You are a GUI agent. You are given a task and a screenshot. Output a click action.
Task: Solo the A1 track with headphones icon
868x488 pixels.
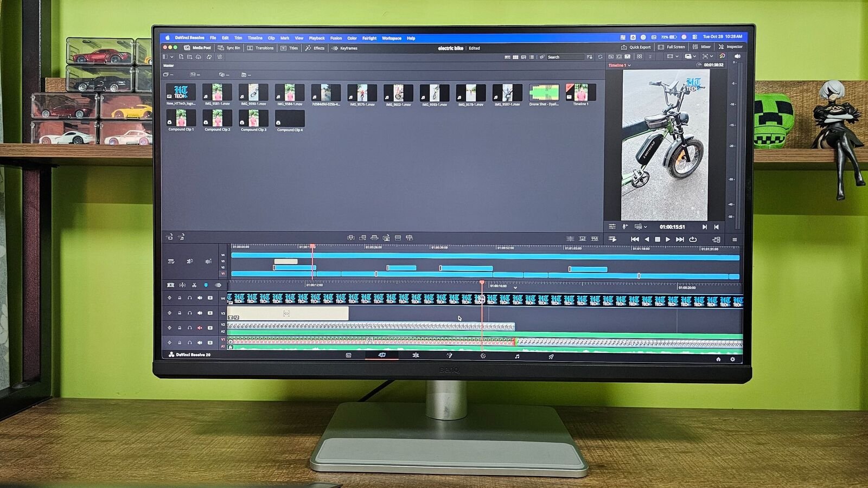click(190, 342)
